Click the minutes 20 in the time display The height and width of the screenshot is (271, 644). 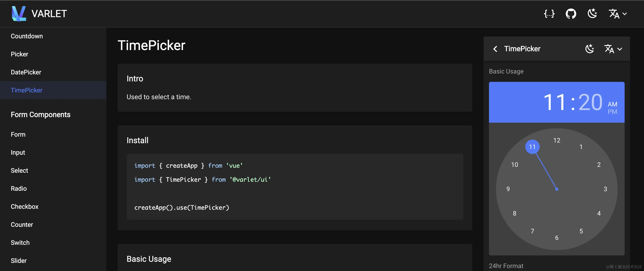point(590,102)
